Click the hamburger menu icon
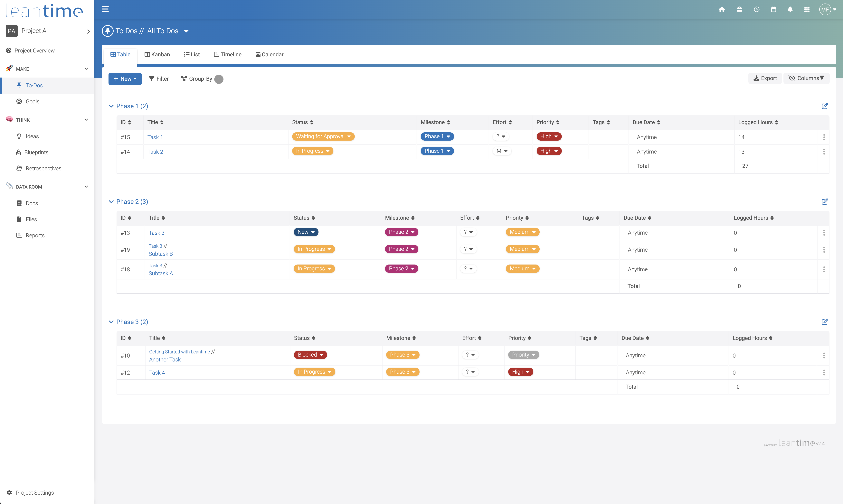Image resolution: width=843 pixels, height=504 pixels. tap(105, 9)
